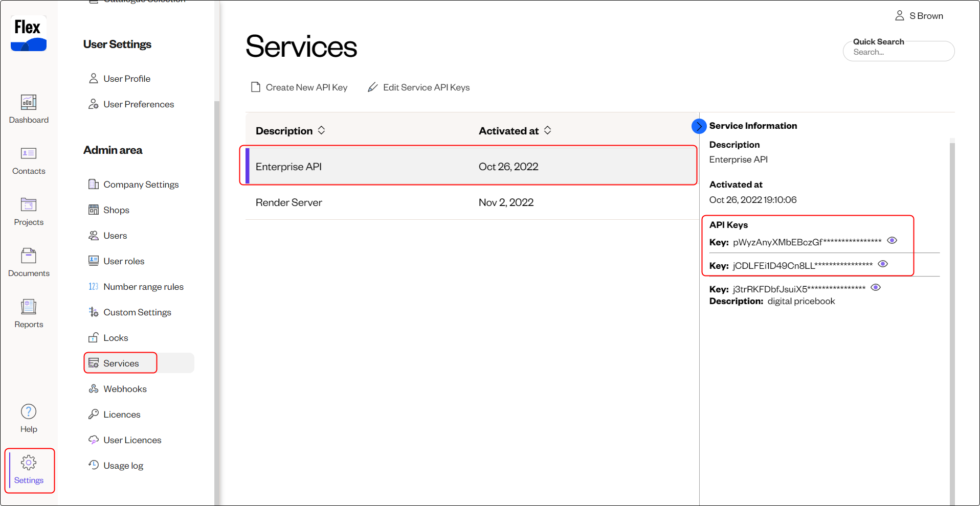The height and width of the screenshot is (506, 980).
Task: Click the S Brown user account icon
Action: click(899, 16)
